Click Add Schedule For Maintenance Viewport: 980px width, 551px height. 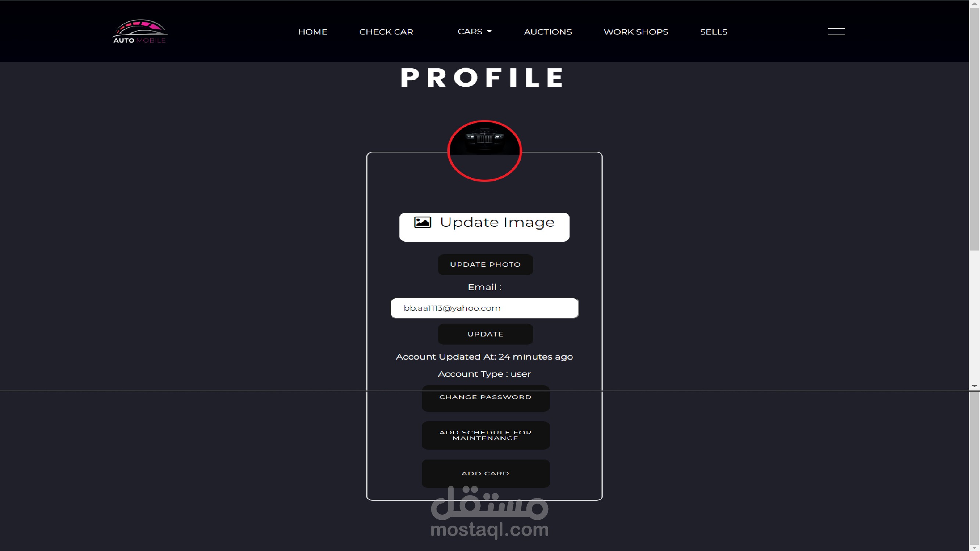coord(485,435)
